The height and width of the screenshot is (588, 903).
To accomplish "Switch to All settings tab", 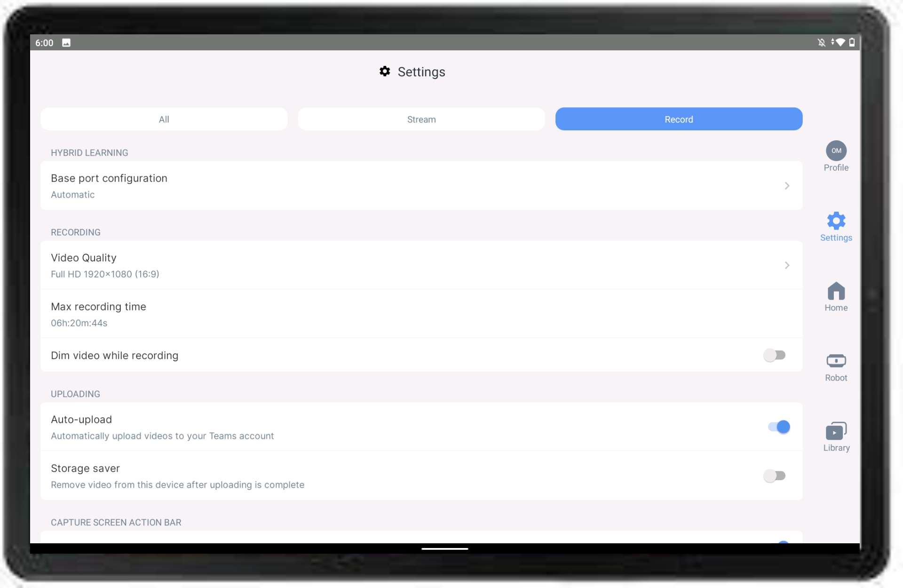I will pos(164,119).
